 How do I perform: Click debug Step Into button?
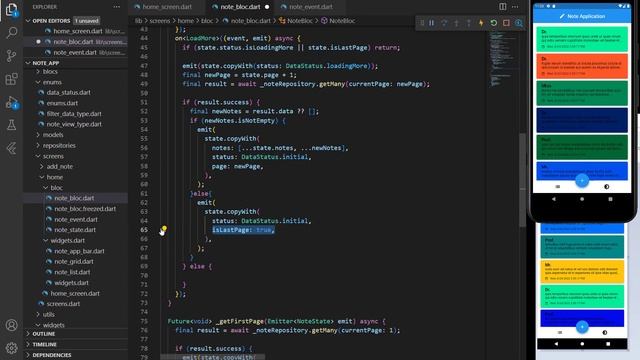[456, 23]
